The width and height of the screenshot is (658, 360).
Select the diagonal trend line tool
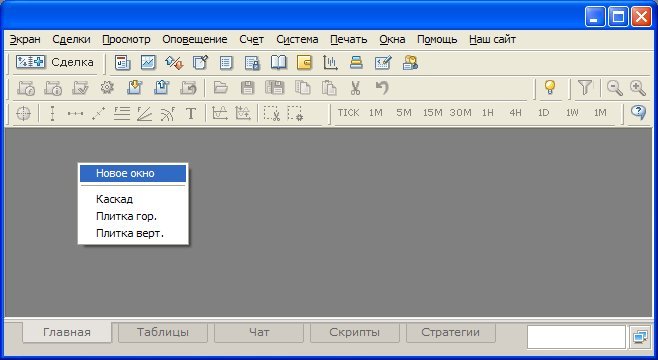[99, 113]
